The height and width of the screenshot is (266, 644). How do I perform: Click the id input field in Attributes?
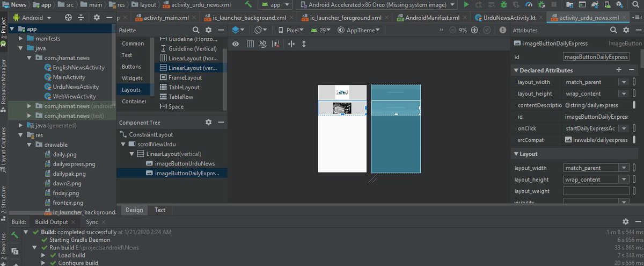tap(596, 56)
